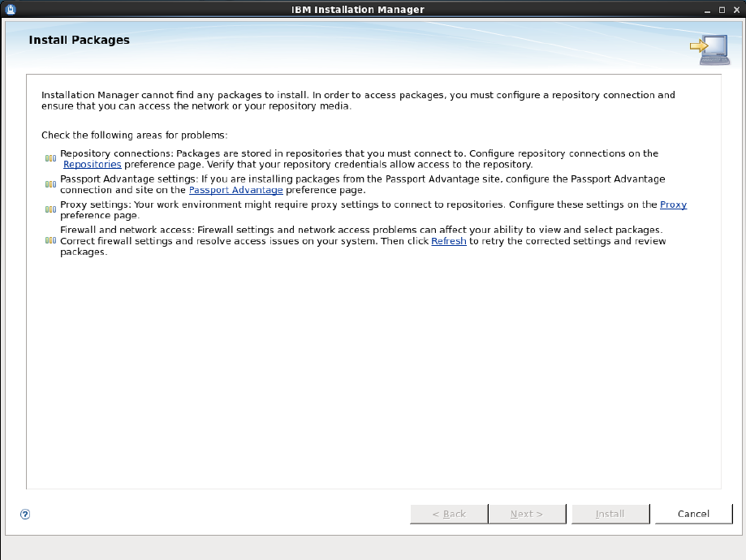Open the Passport Advantage preference link
The height and width of the screenshot is (560, 746).
coord(236,190)
